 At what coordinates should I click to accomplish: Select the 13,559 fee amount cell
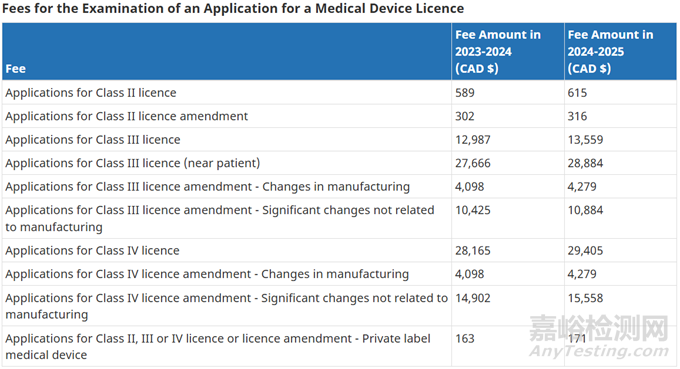pyautogui.click(x=620, y=140)
